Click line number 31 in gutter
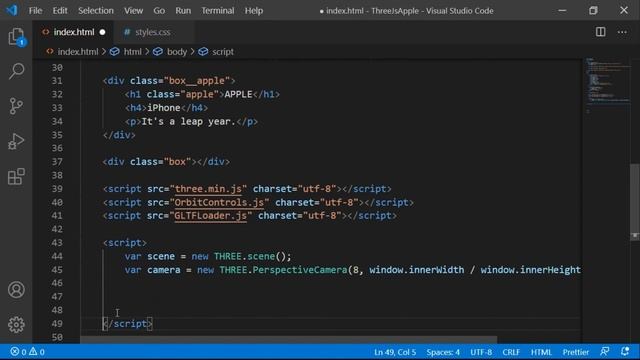 (57, 81)
